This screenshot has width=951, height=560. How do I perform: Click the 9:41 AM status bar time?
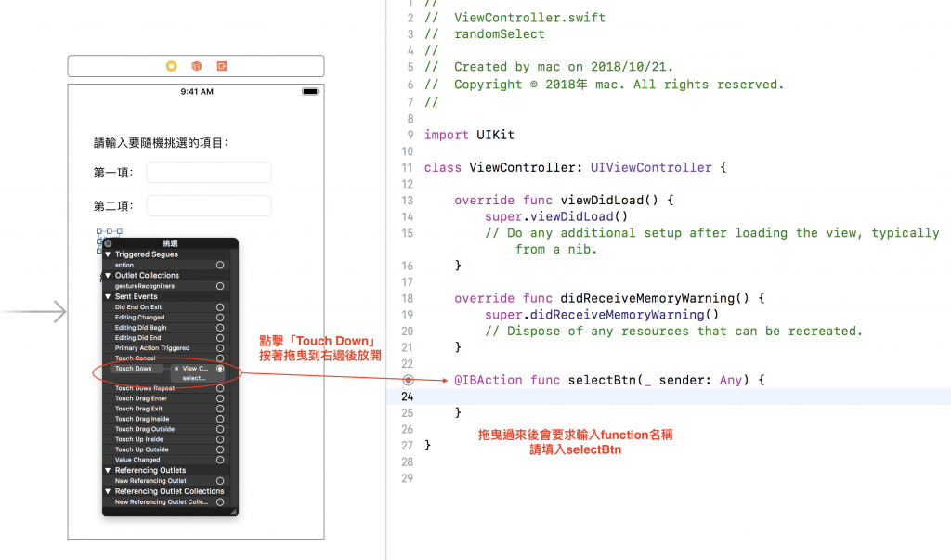(197, 92)
